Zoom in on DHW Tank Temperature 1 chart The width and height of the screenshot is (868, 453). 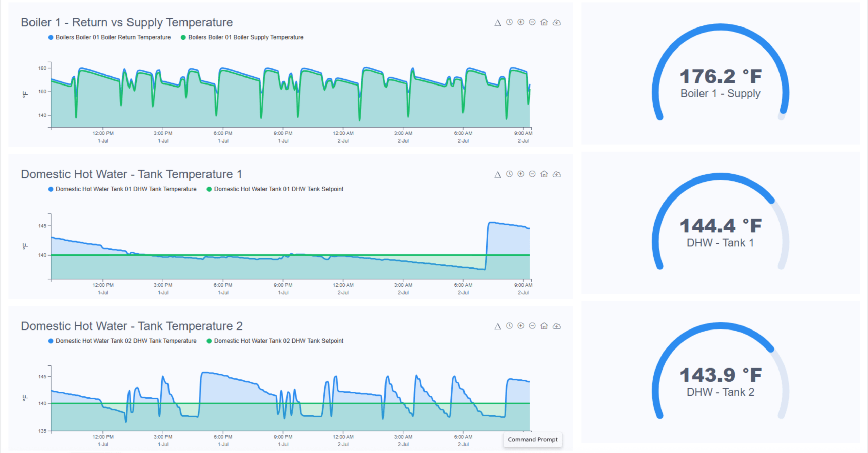(x=521, y=174)
